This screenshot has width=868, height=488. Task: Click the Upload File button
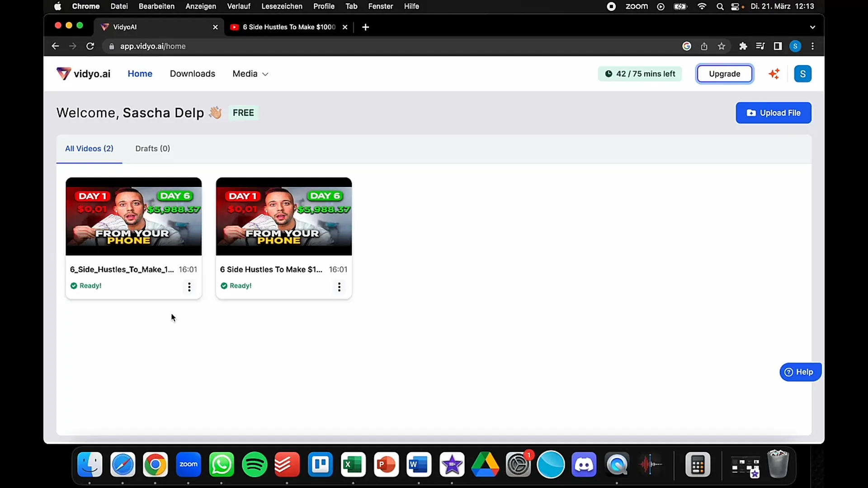tap(773, 113)
